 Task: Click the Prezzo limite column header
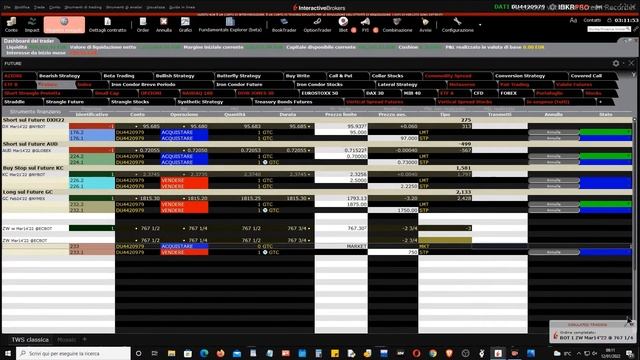click(341, 114)
